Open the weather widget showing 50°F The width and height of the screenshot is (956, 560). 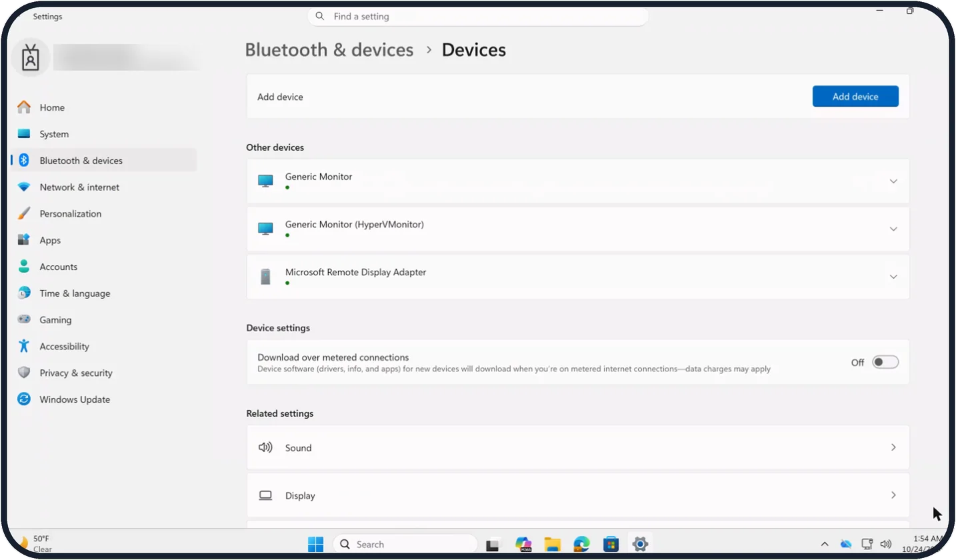click(x=35, y=544)
